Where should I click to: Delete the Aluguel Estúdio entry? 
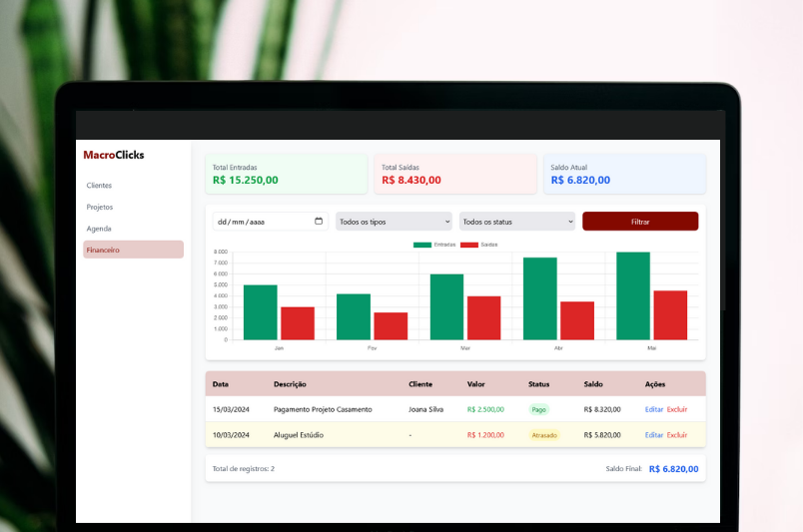(x=677, y=435)
